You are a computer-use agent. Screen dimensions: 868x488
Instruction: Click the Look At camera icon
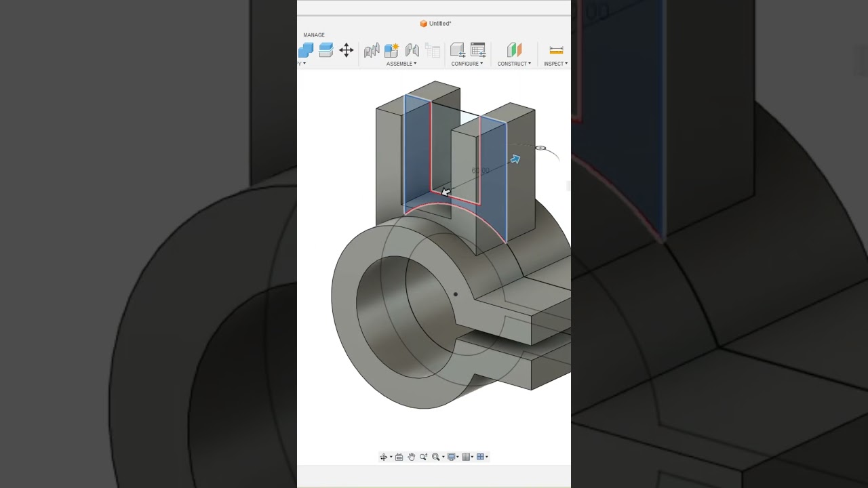tap(399, 457)
